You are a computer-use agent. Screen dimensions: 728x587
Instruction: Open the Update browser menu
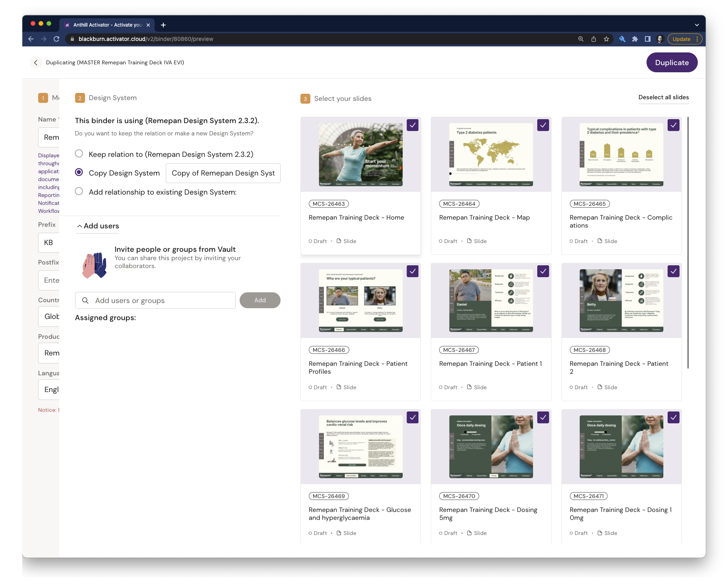coord(685,39)
